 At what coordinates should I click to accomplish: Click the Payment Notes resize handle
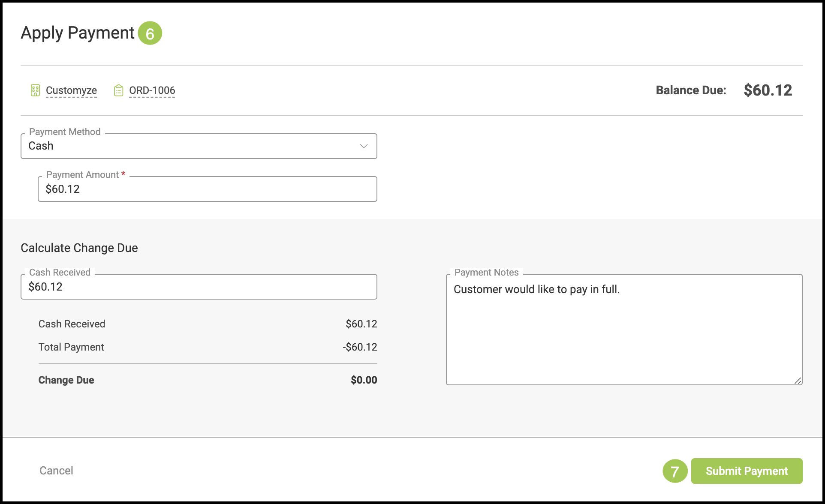(798, 381)
